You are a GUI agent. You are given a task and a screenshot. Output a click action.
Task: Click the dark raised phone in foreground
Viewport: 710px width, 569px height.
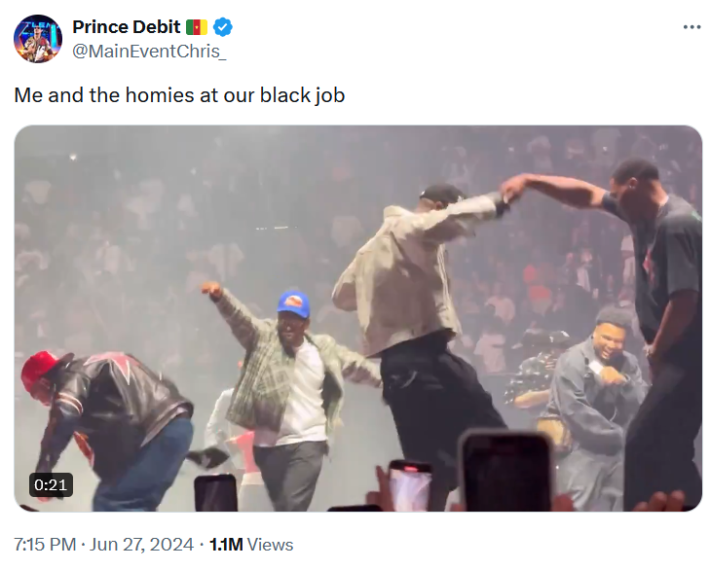[505, 472]
